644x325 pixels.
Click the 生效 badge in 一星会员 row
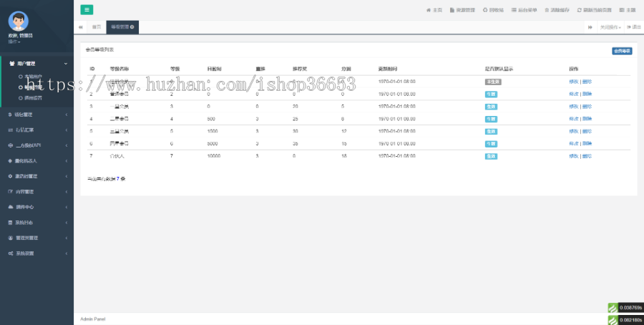tap(491, 107)
